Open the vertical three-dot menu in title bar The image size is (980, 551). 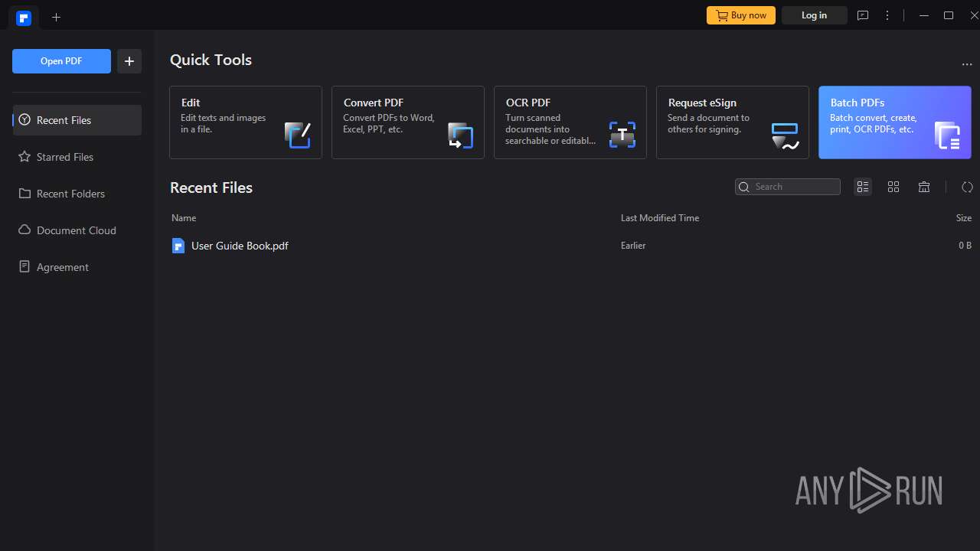887,15
